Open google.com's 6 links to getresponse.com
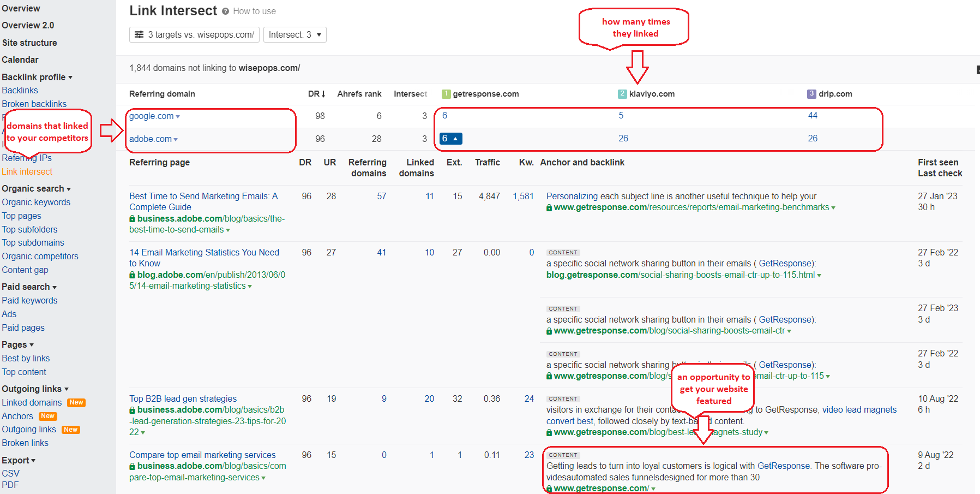The height and width of the screenshot is (494, 980). point(445,116)
